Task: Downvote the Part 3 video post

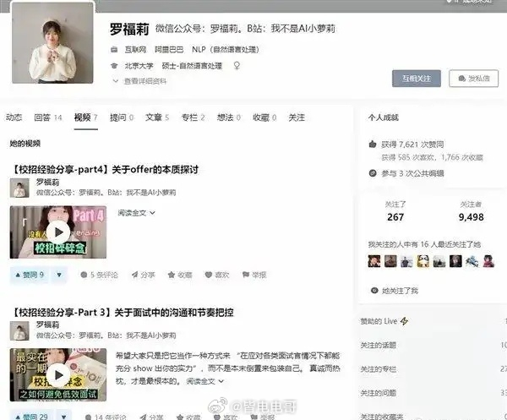Action: (x=63, y=417)
